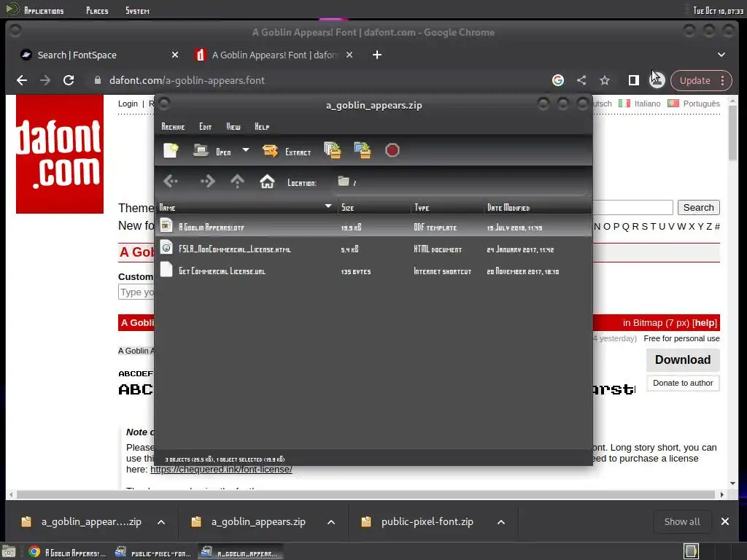Click the dafont.com address bar

click(x=314, y=80)
